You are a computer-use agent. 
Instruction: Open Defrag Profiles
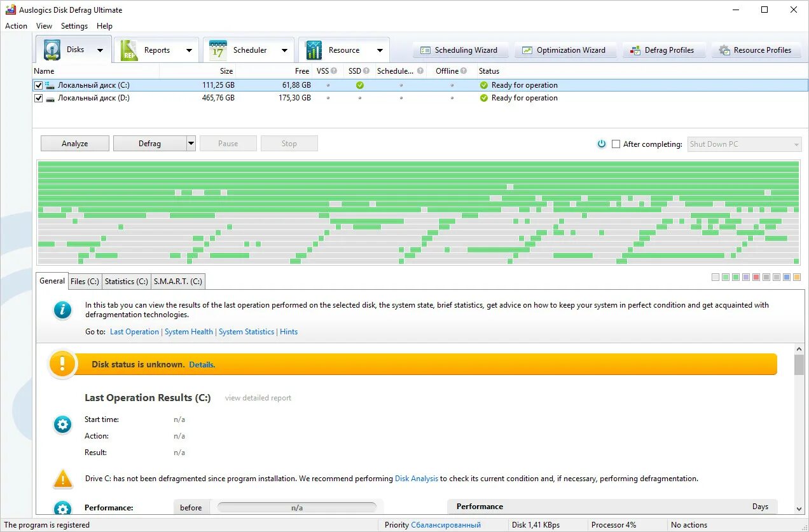coord(664,50)
